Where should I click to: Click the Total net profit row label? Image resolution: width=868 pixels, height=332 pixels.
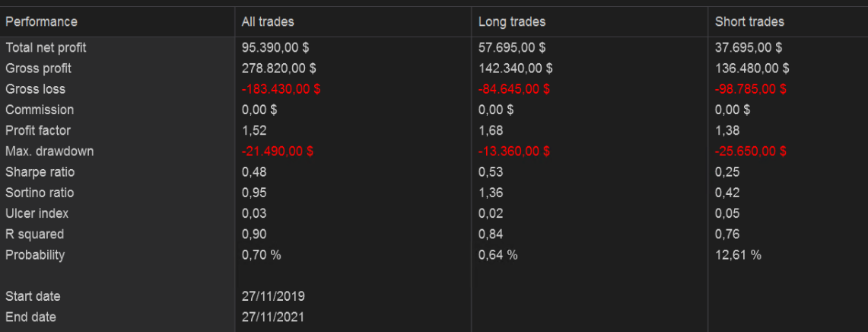46,48
